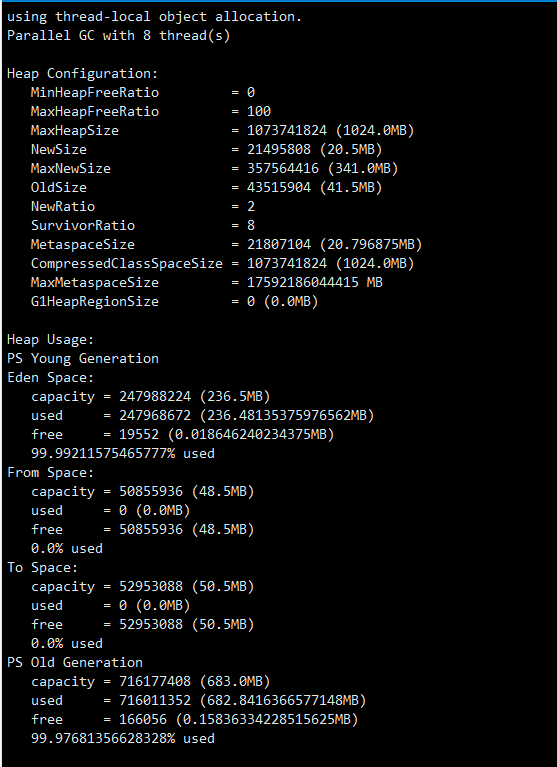Click the 'Parallel GC with 8 thread(s)' line
The height and width of the screenshot is (767, 557).
click(x=118, y=36)
